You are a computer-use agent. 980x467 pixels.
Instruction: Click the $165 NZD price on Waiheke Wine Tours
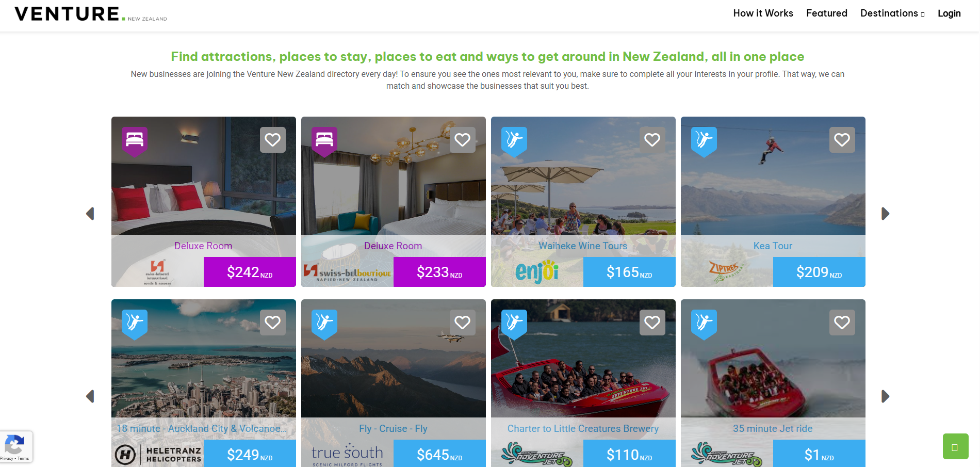coord(629,271)
